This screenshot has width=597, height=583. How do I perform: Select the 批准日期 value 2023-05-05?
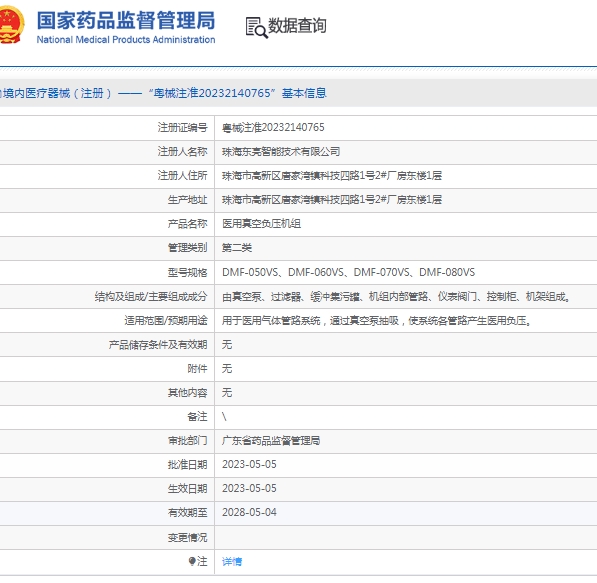pyautogui.click(x=249, y=465)
